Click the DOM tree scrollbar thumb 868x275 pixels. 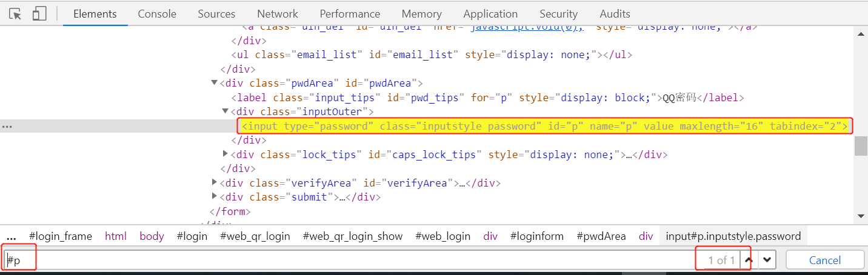(861, 146)
